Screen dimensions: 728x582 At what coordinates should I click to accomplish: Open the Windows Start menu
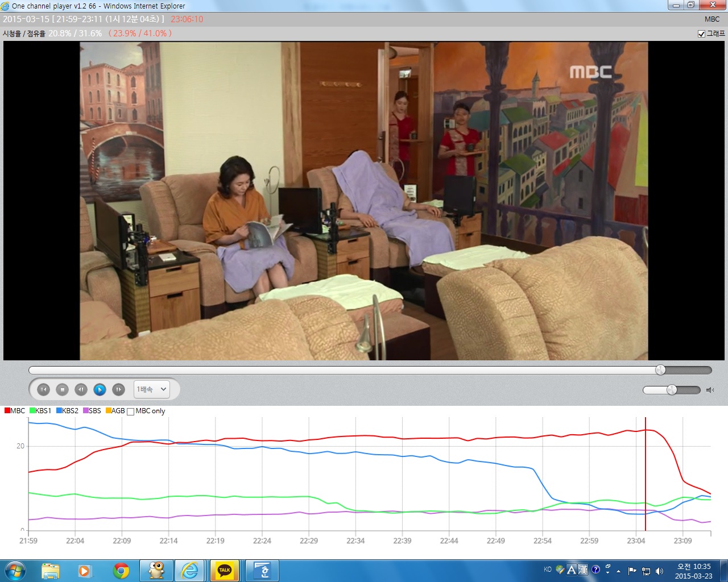[x=15, y=570]
